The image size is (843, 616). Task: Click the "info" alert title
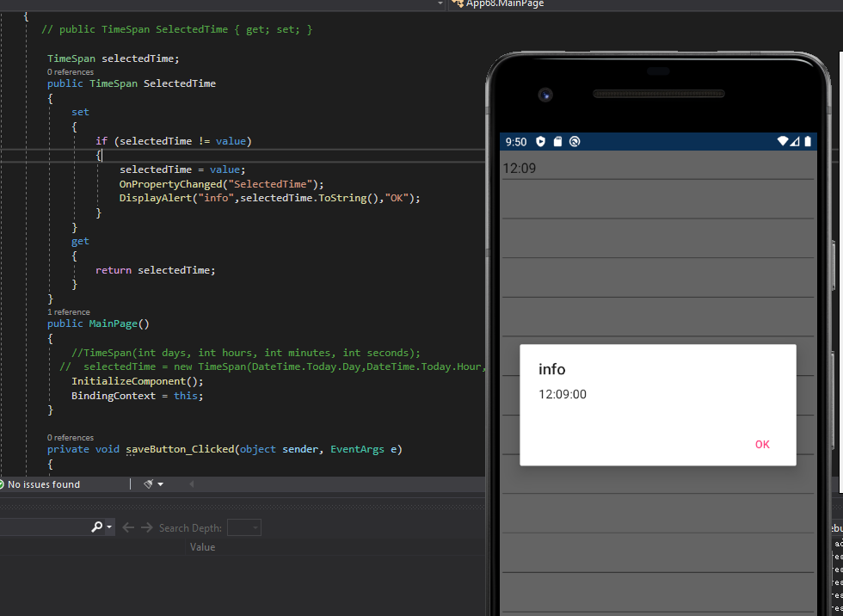[x=551, y=369]
